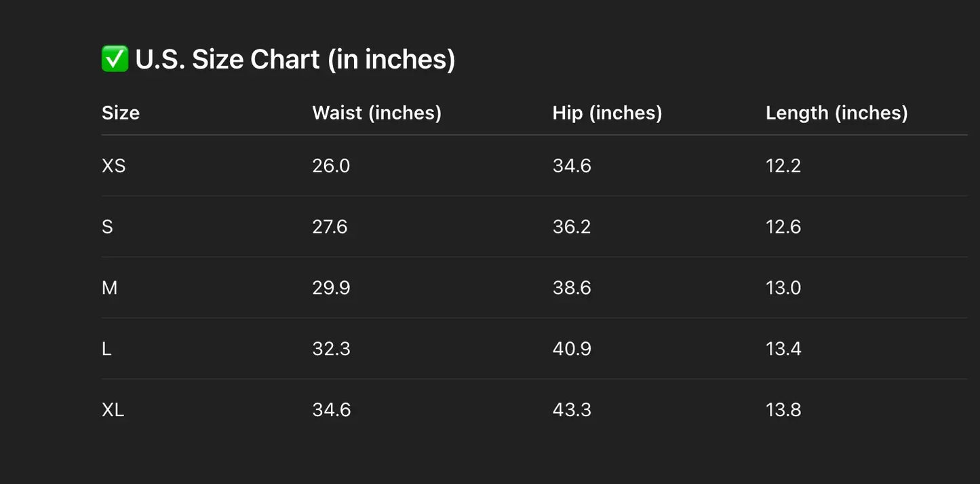
Task: Click the U.S. Size Chart heading
Action: [x=295, y=59]
